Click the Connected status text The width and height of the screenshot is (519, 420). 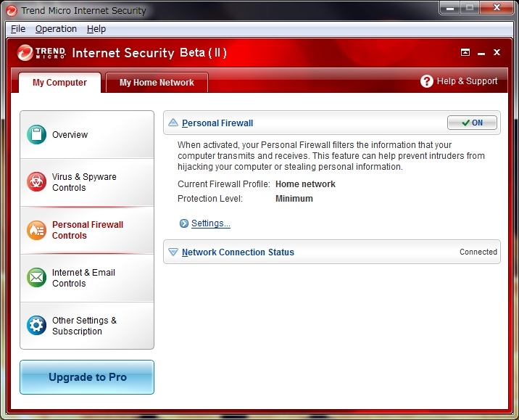[x=478, y=252]
